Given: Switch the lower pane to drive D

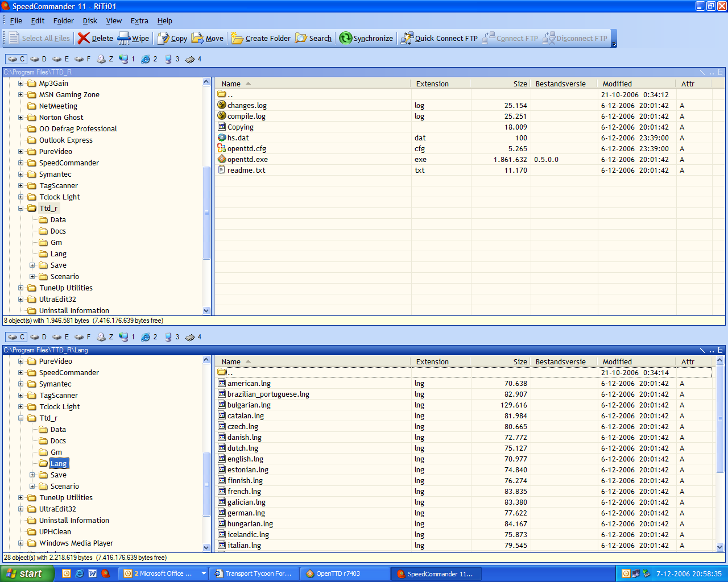Looking at the screenshot, I should (x=39, y=337).
